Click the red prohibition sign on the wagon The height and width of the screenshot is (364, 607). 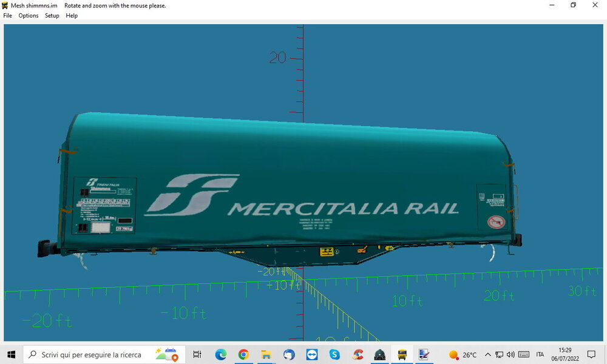pos(496,222)
